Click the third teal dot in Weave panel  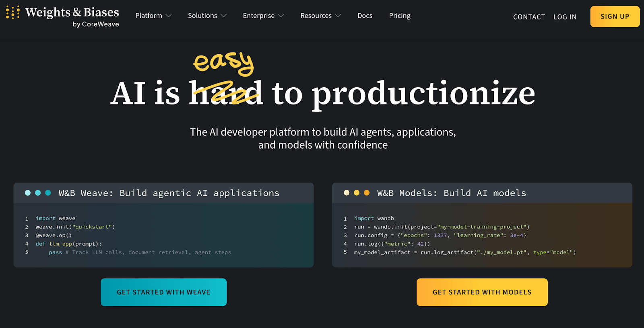[48, 193]
